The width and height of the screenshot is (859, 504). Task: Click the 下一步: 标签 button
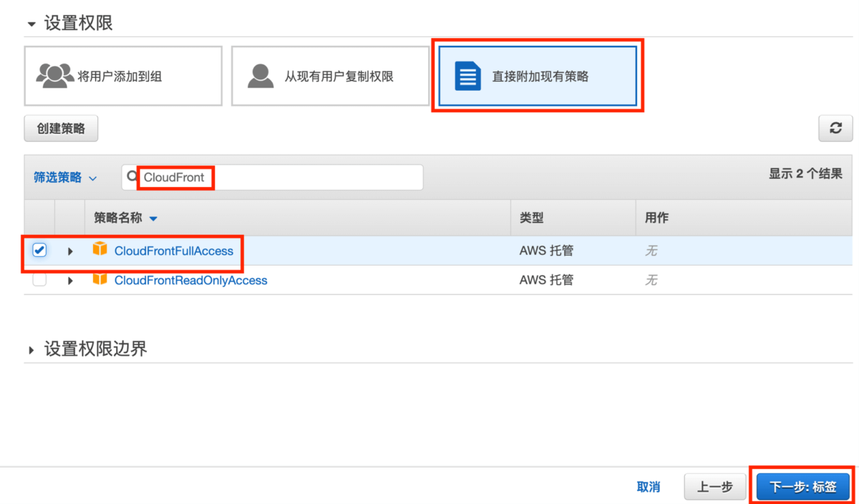pyautogui.click(x=802, y=485)
